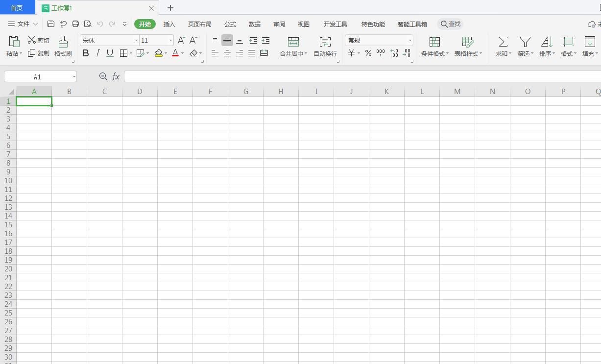Pick fill color yellow bucket swatch
The width and height of the screenshot is (601, 364).
click(x=159, y=53)
